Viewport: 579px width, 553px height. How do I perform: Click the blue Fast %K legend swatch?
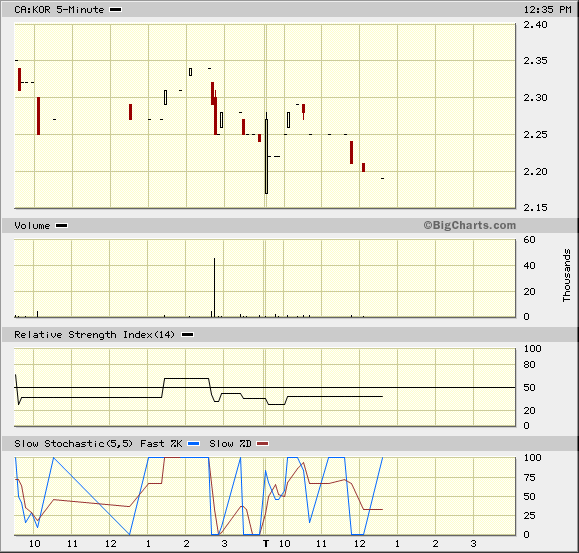point(193,443)
